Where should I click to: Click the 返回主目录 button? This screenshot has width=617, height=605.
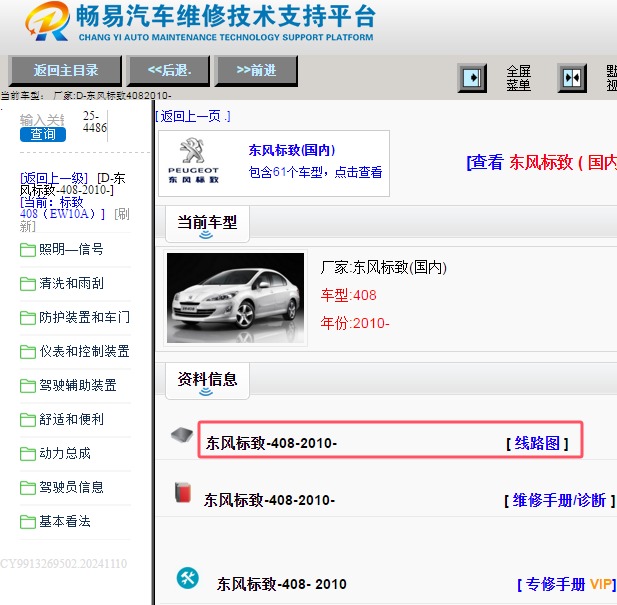(65, 70)
